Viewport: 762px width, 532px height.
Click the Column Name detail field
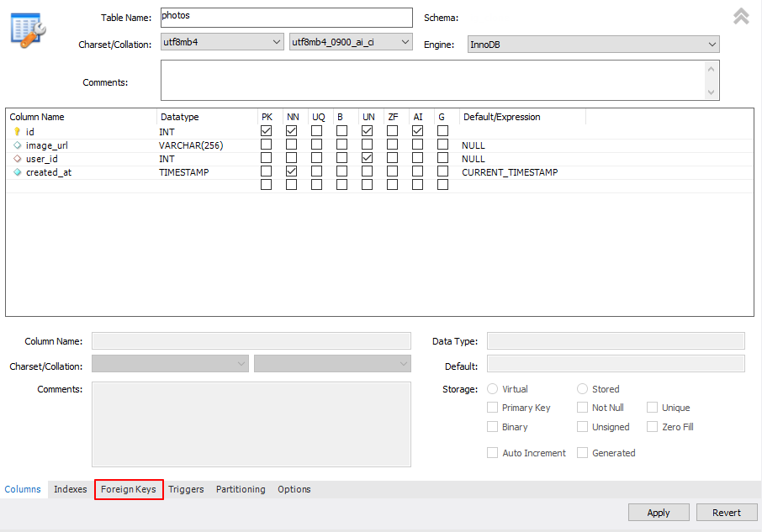pos(251,340)
